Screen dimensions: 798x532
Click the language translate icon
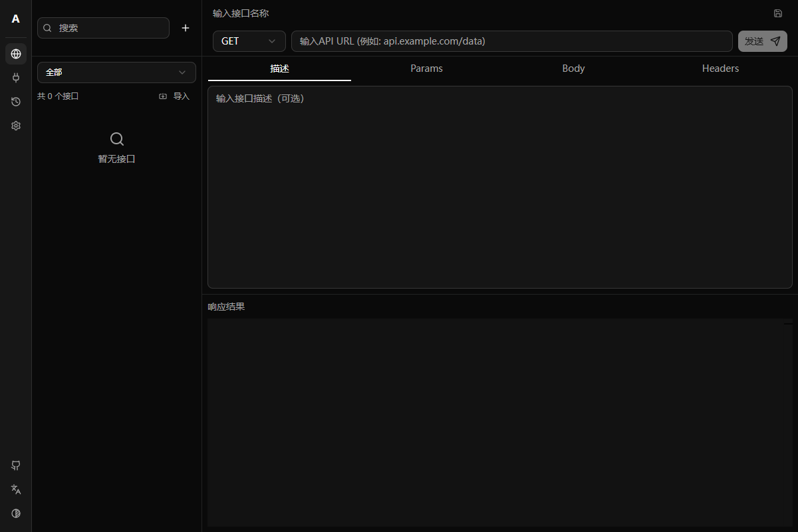click(x=16, y=489)
